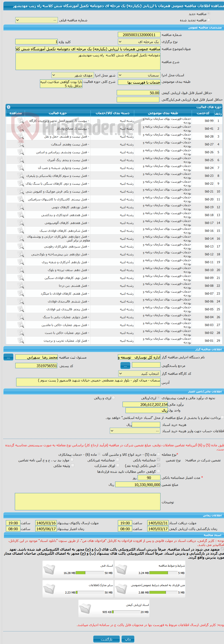Click اسناد فنی size progress bar
The height and width of the screenshot is (644, 224).
(x=90, y=573)
